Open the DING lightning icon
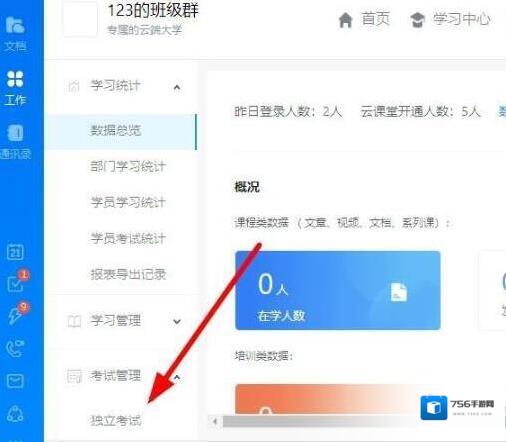The image size is (506, 442). click(x=16, y=314)
